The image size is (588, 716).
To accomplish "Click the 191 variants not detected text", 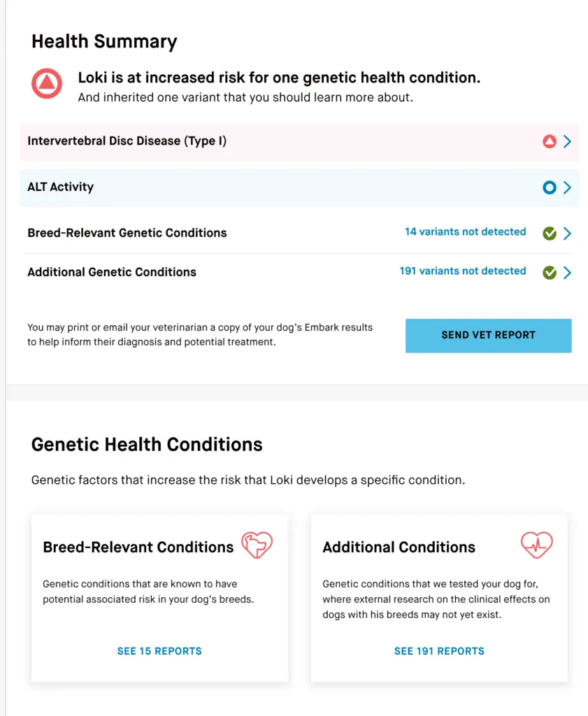I will (462, 271).
